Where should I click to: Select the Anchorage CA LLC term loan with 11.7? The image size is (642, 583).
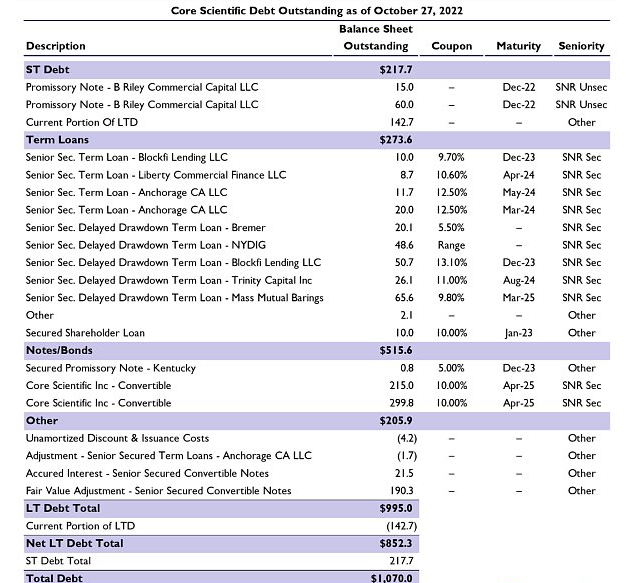click(x=316, y=192)
